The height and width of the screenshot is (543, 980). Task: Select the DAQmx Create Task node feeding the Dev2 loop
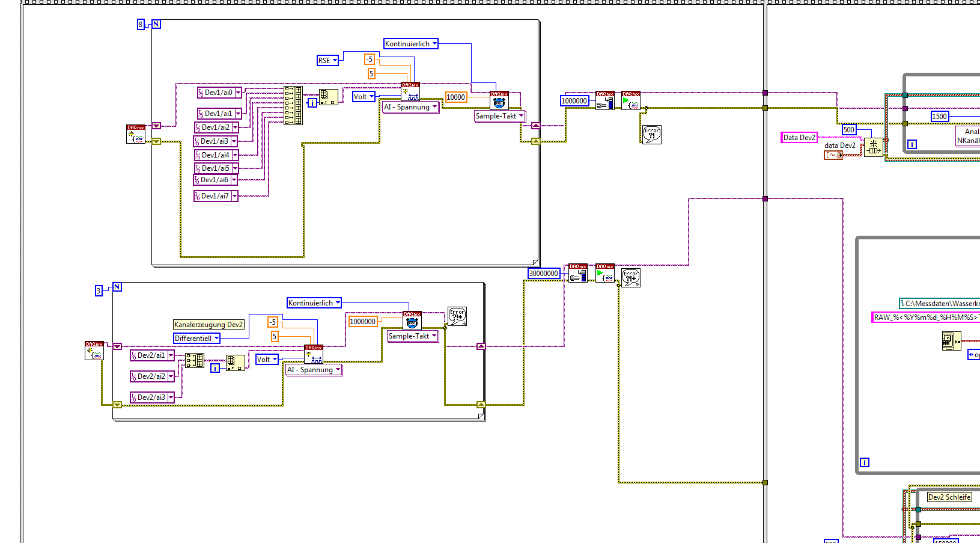tap(94, 351)
